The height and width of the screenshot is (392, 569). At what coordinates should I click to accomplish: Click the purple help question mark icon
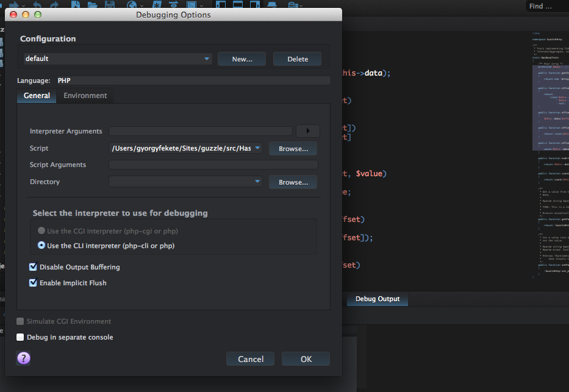click(23, 358)
